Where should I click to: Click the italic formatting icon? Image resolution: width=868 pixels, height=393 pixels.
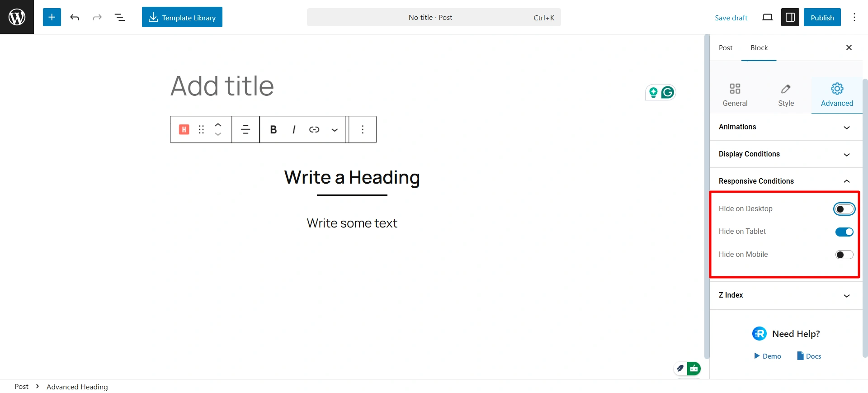(294, 130)
